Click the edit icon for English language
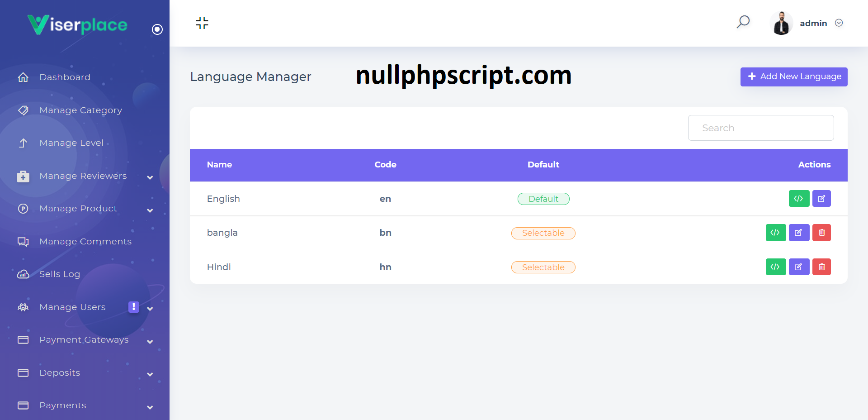Viewport: 868px width, 420px height. pyautogui.click(x=821, y=199)
